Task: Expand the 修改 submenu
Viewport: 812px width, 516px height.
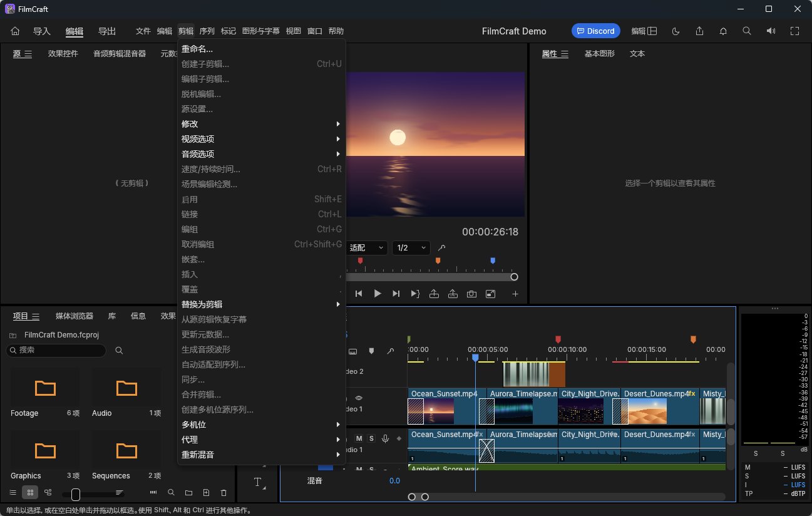Action: pos(261,124)
